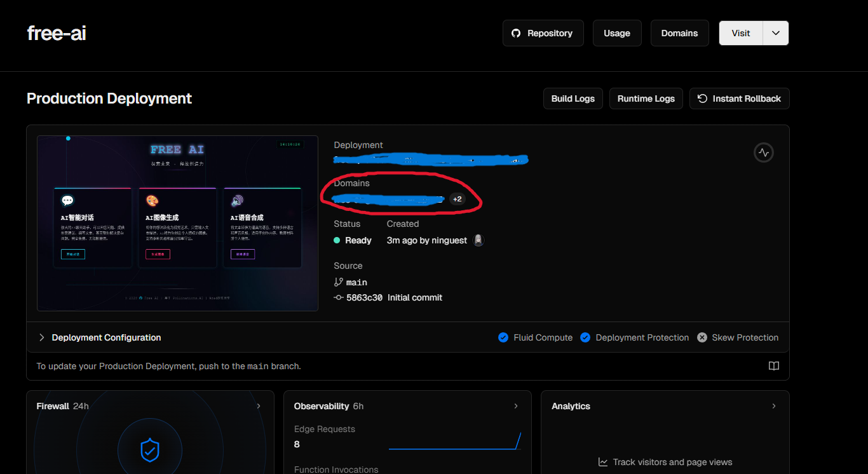Visit the deployed site
Viewport: 868px width, 474px height.
740,33
